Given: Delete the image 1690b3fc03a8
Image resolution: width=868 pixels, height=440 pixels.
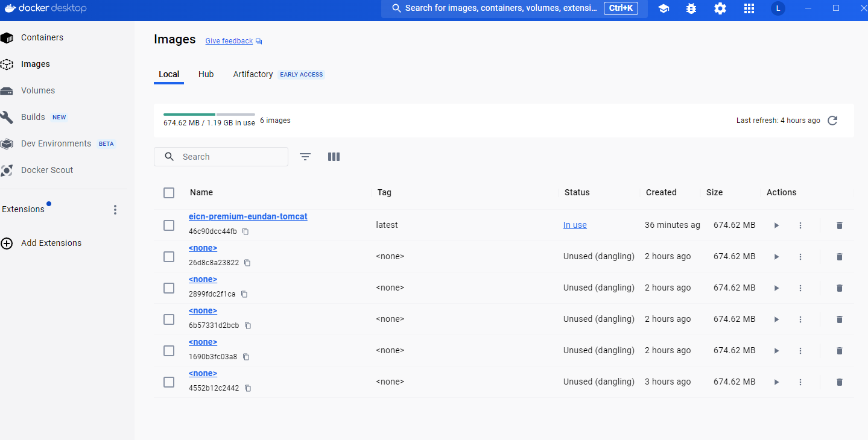Looking at the screenshot, I should (x=839, y=351).
